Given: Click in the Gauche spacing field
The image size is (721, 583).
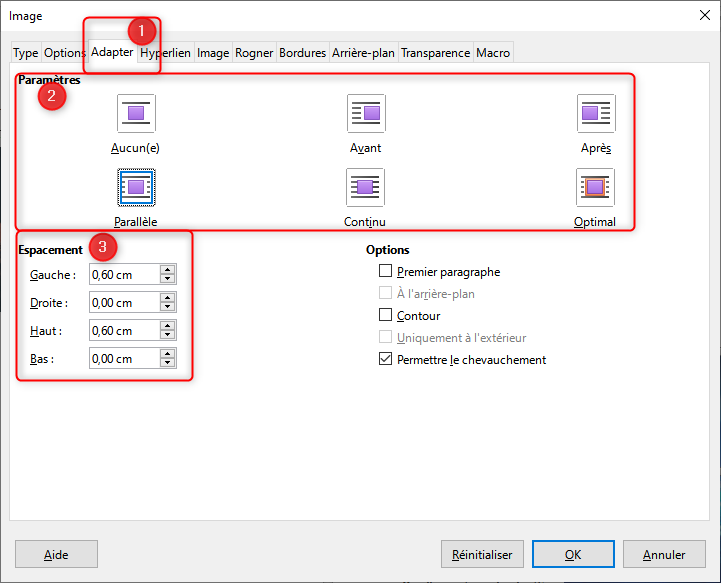Looking at the screenshot, I should coord(123,275).
